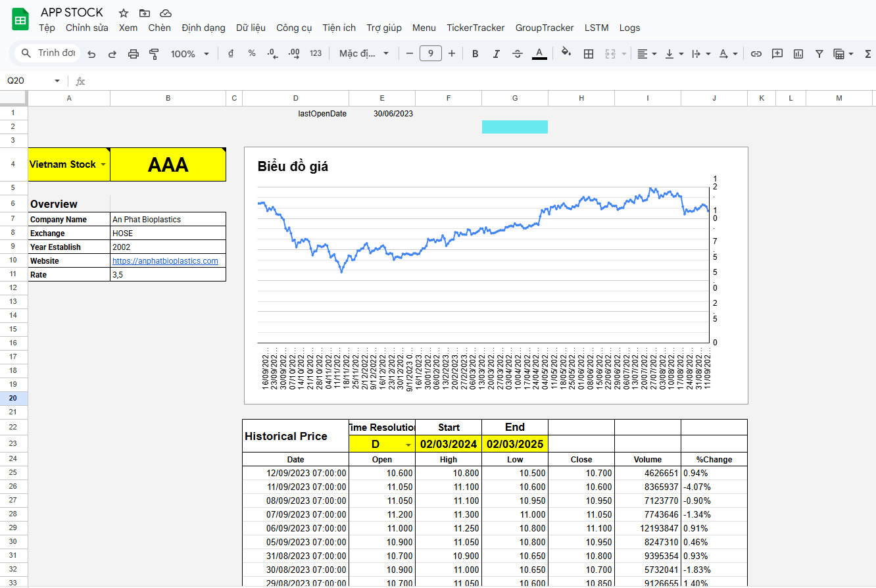Click the font size field 9
The image size is (876, 588).
(x=431, y=53)
